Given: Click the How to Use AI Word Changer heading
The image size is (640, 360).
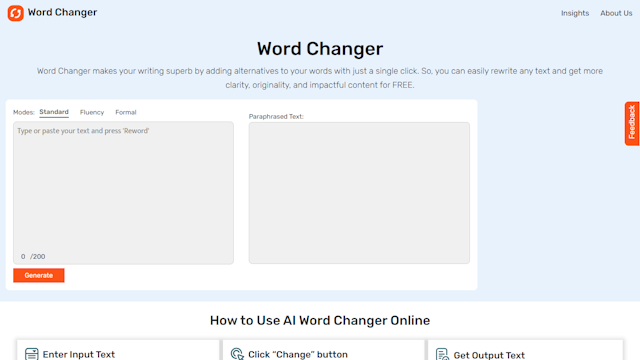Looking at the screenshot, I should point(320,320).
